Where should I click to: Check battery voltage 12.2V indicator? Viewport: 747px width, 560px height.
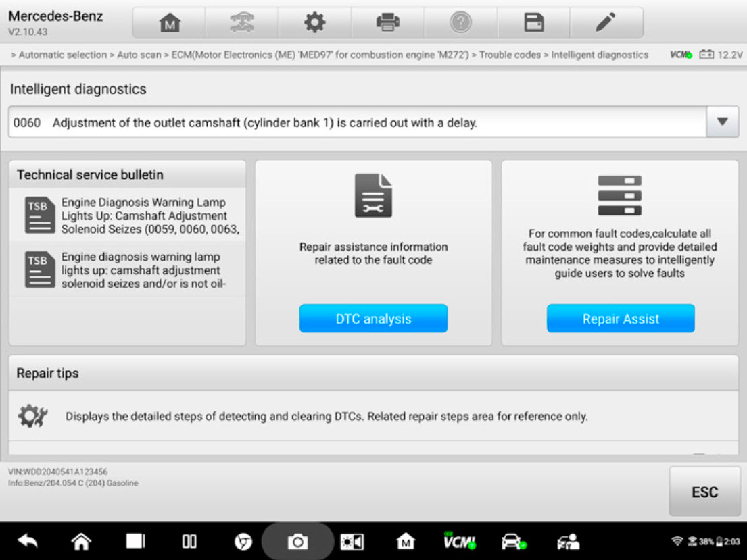(721, 55)
